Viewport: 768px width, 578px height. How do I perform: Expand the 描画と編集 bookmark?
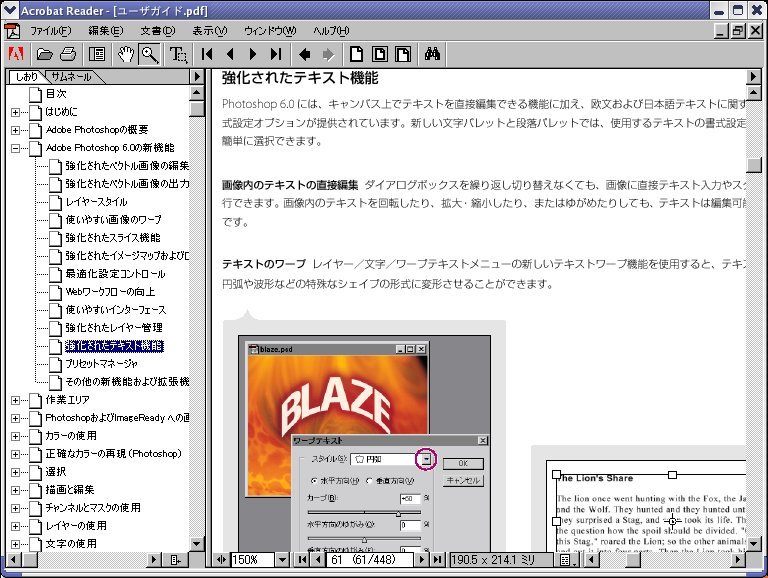click(15, 490)
